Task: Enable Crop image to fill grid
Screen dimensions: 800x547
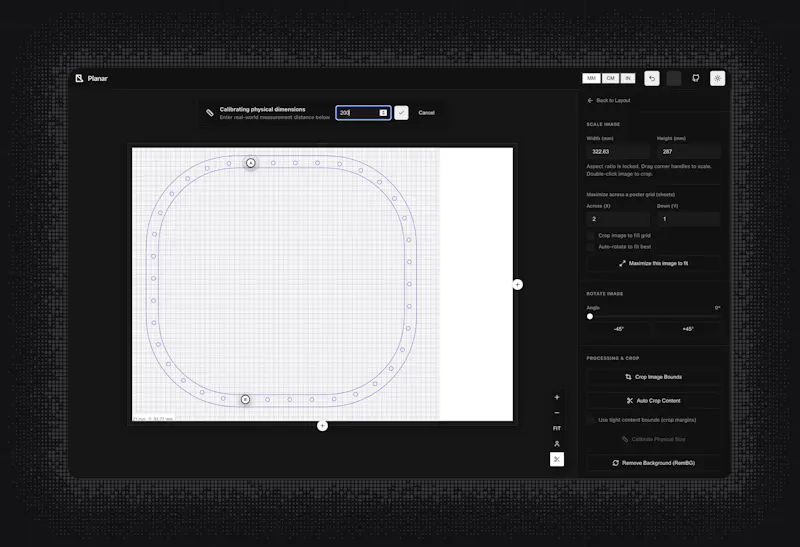Action: [590, 235]
